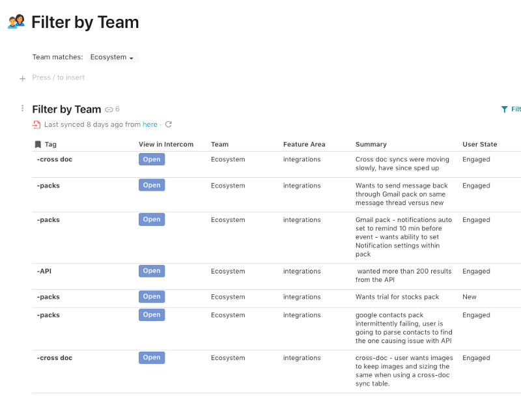Click the 'New' user state cell

click(469, 297)
